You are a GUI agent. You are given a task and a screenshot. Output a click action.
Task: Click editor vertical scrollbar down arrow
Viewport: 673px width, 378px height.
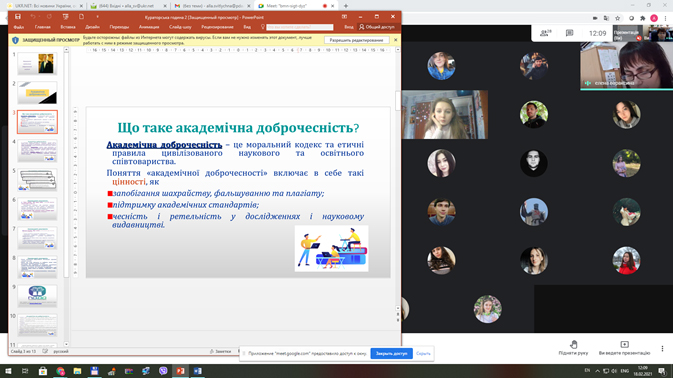click(x=397, y=308)
